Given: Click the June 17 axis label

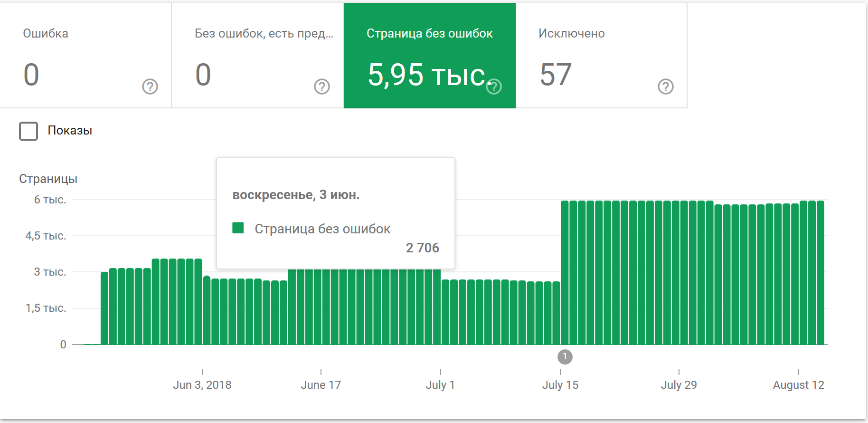Looking at the screenshot, I should (x=321, y=385).
